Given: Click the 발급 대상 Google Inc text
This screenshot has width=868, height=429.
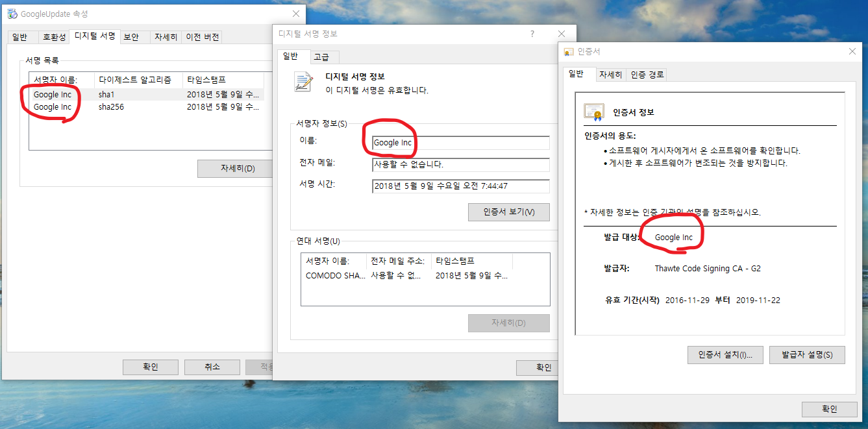Looking at the screenshot, I should (674, 238).
